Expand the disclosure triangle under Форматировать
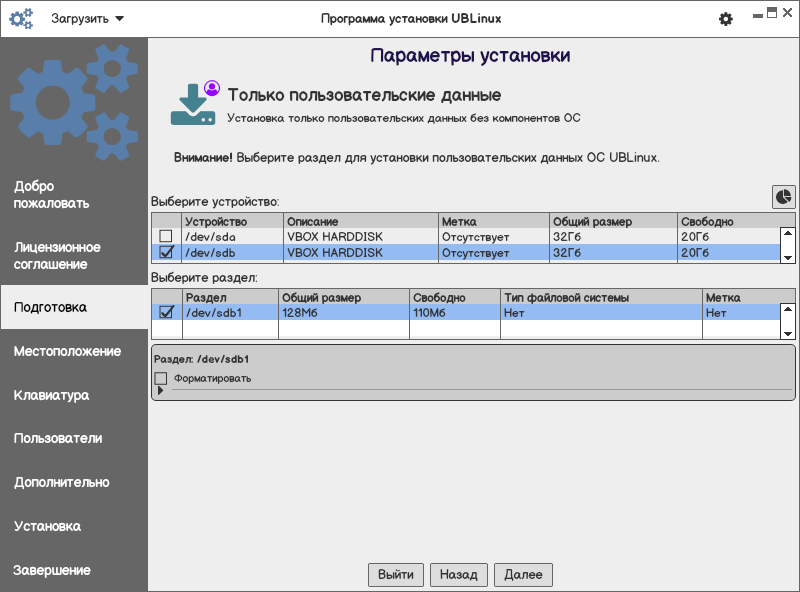 [x=160, y=390]
